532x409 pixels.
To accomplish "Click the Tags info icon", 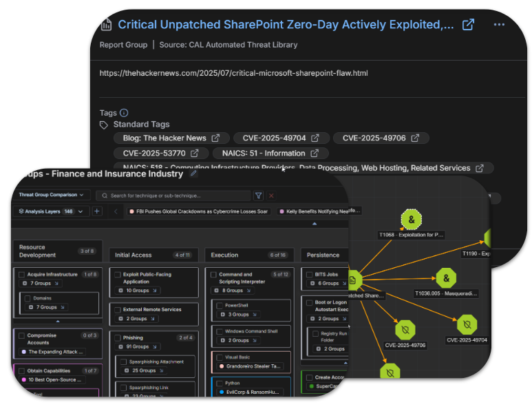I will [124, 113].
